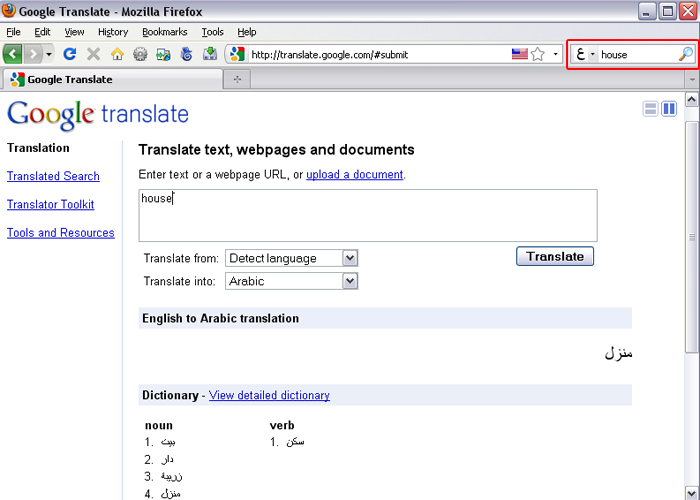This screenshot has height=500, width=700.
Task: Bookmark this page with the star icon
Action: (538, 54)
